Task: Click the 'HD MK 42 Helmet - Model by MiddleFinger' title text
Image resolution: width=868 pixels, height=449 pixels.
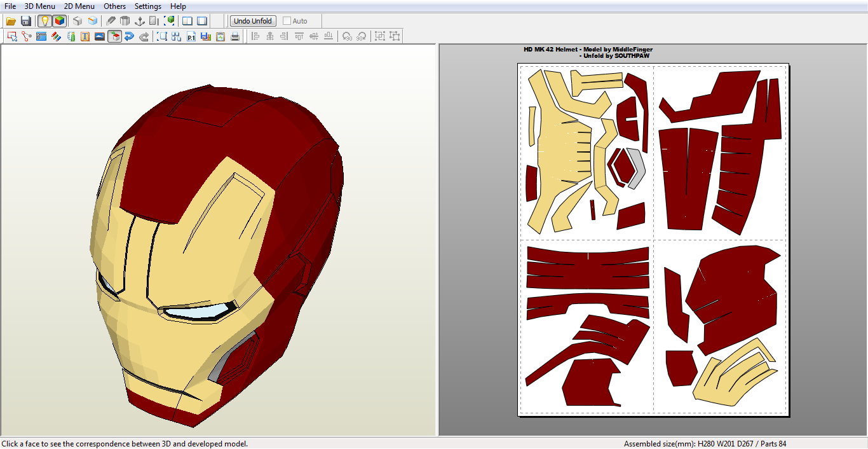Action: (x=588, y=49)
